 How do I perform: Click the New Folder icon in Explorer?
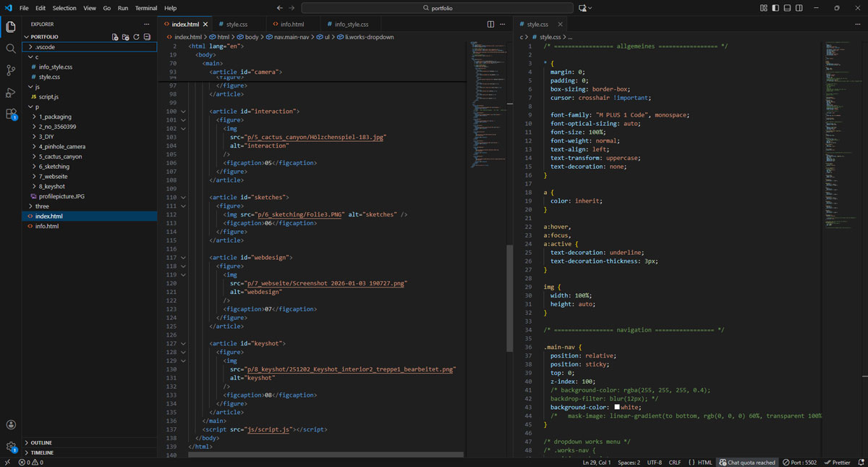124,36
